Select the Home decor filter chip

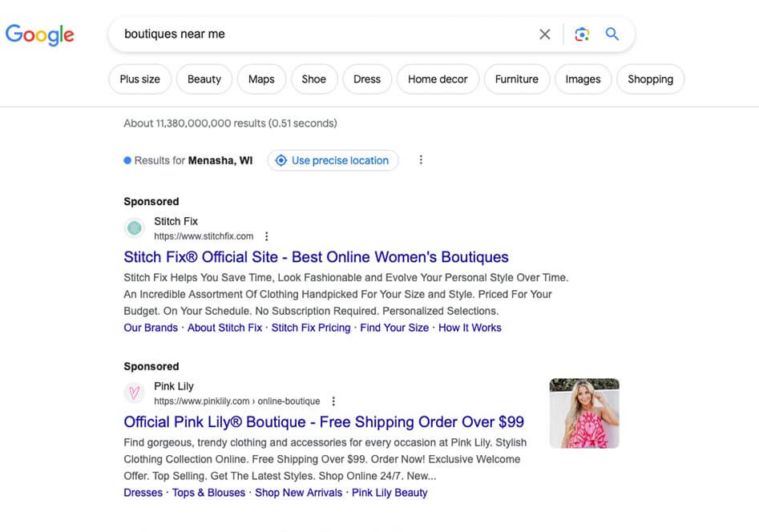pos(438,79)
